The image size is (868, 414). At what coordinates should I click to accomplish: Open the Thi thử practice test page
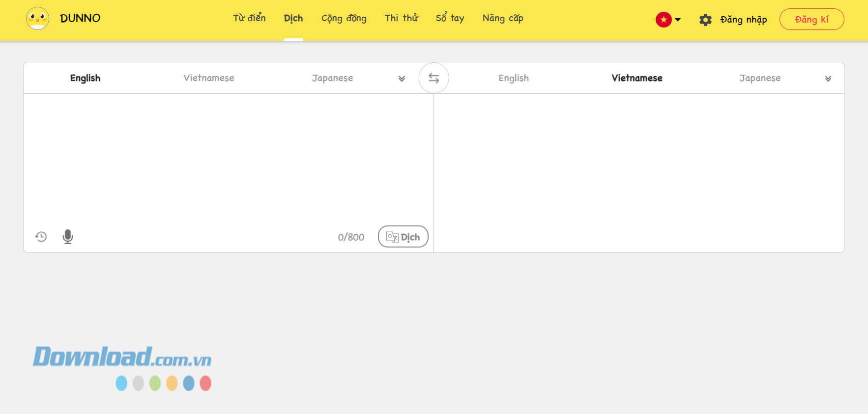tap(401, 18)
